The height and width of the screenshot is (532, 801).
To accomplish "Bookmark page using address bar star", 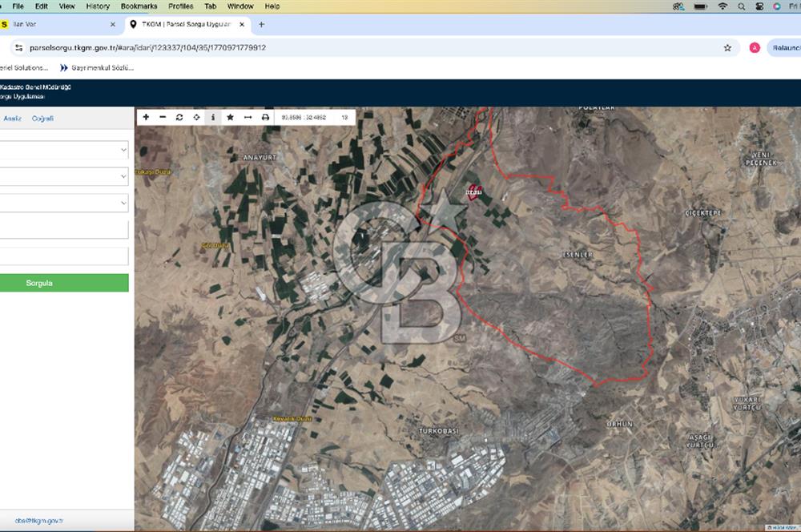I will (727, 47).
